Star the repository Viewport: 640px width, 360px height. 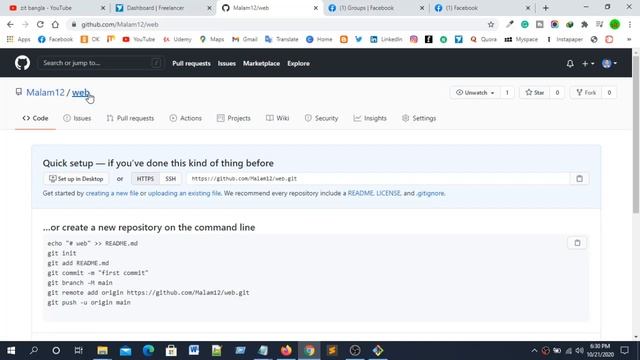point(535,93)
